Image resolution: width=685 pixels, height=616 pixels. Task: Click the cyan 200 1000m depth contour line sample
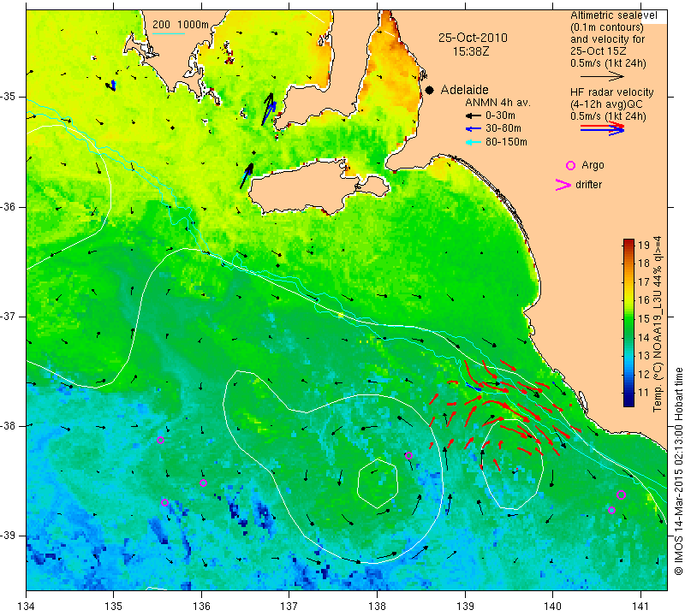[x=169, y=33]
